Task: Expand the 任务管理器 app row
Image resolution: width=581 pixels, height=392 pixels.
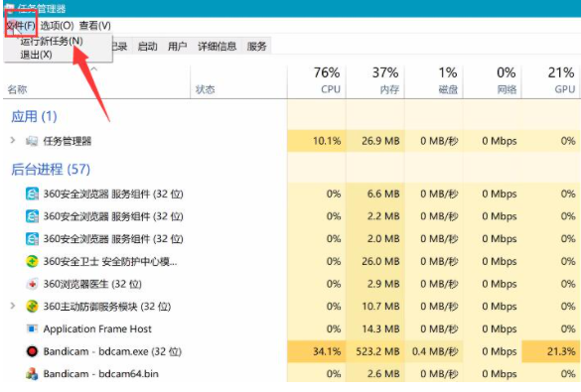Action: pos(13,140)
